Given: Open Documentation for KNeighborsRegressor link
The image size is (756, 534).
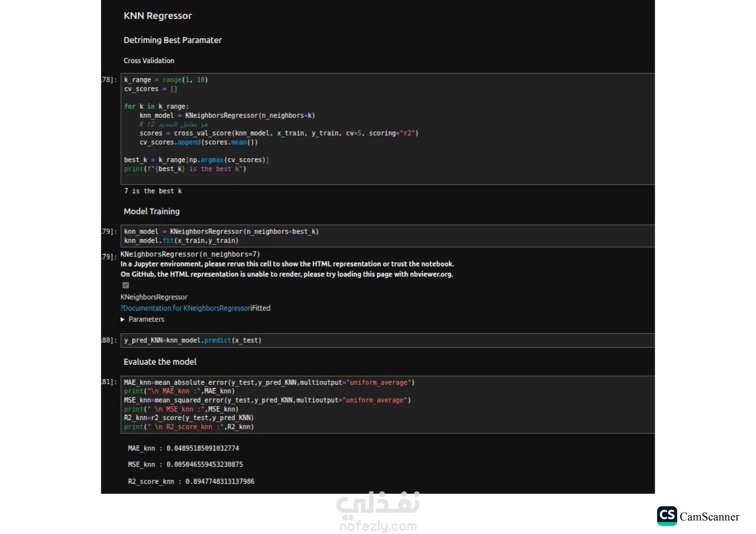Looking at the screenshot, I should pos(185,308).
